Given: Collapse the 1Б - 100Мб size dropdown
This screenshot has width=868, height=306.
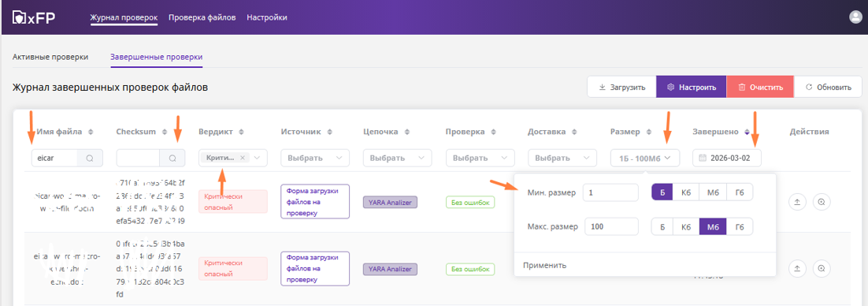Looking at the screenshot, I should pos(645,158).
